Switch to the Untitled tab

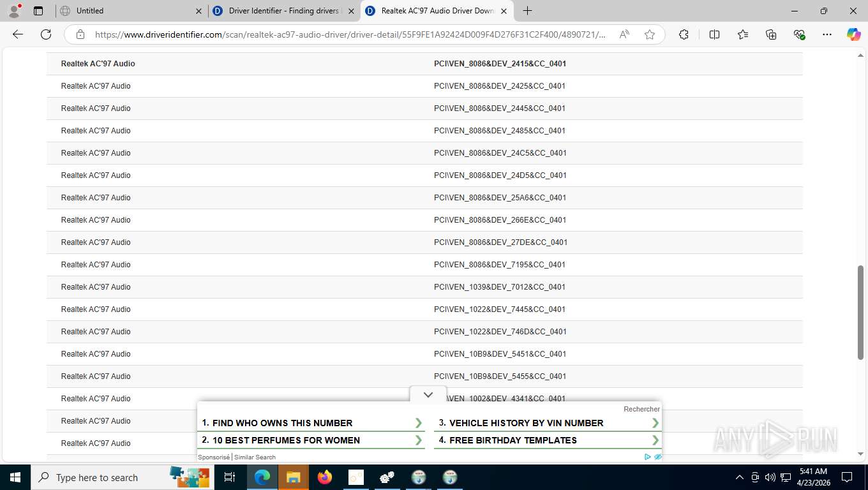pyautogui.click(x=131, y=11)
